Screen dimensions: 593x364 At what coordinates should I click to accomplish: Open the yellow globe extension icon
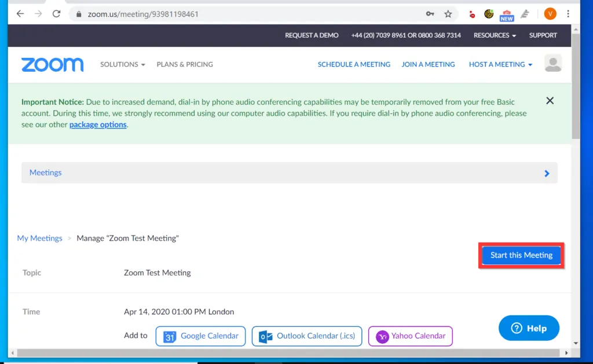(489, 14)
